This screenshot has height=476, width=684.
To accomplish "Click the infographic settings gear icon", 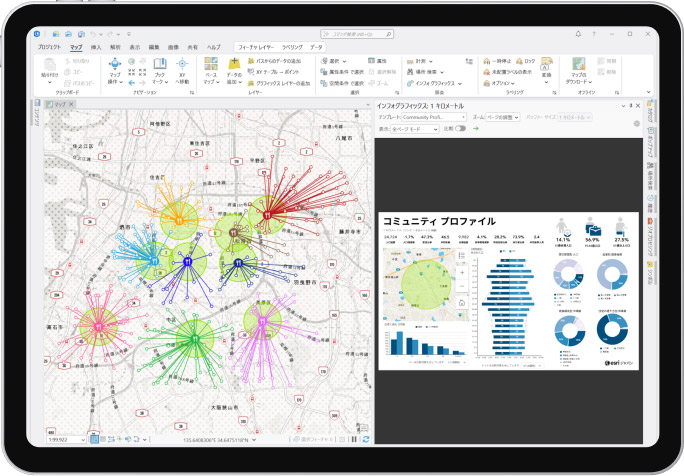I will pos(636,123).
